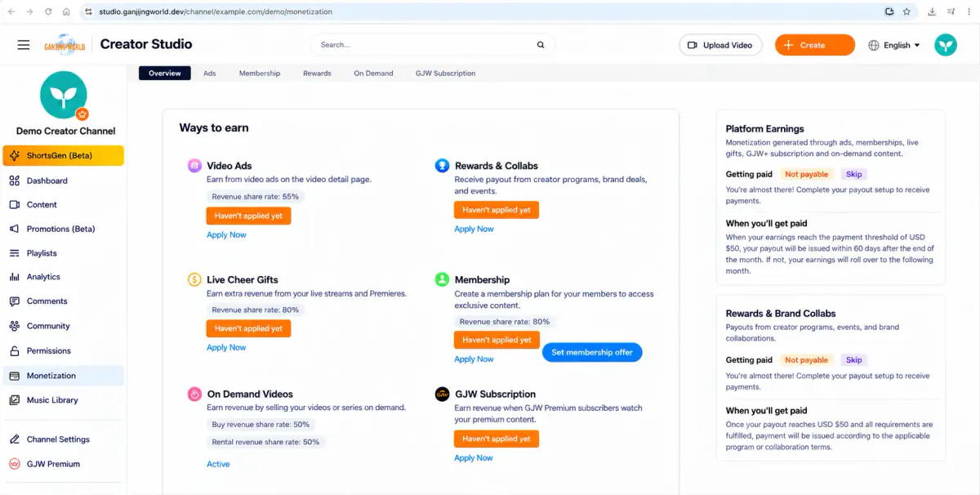Click Skip in Rewards & Brand Collabs card

(853, 359)
